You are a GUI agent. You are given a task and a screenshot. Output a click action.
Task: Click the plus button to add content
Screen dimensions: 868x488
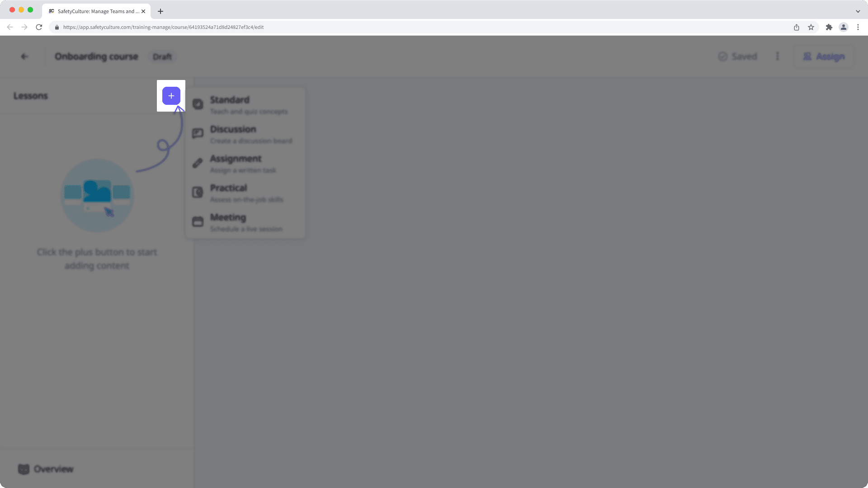(170, 95)
